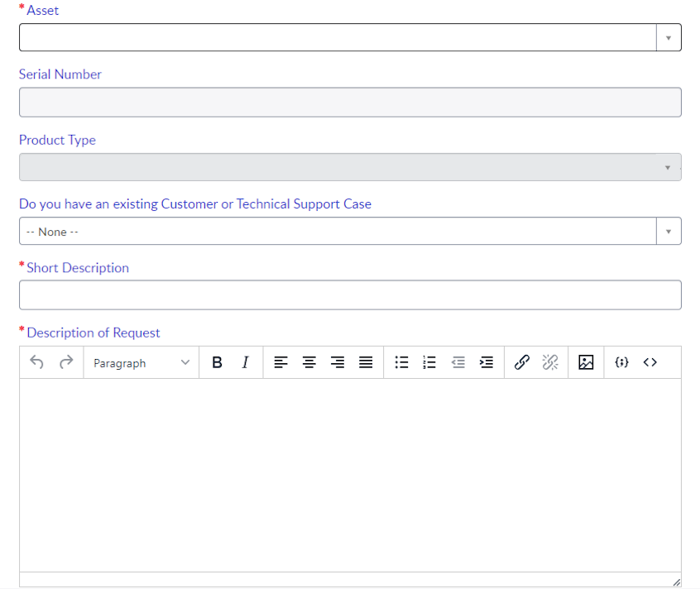Insert a link using the link icon

[521, 362]
